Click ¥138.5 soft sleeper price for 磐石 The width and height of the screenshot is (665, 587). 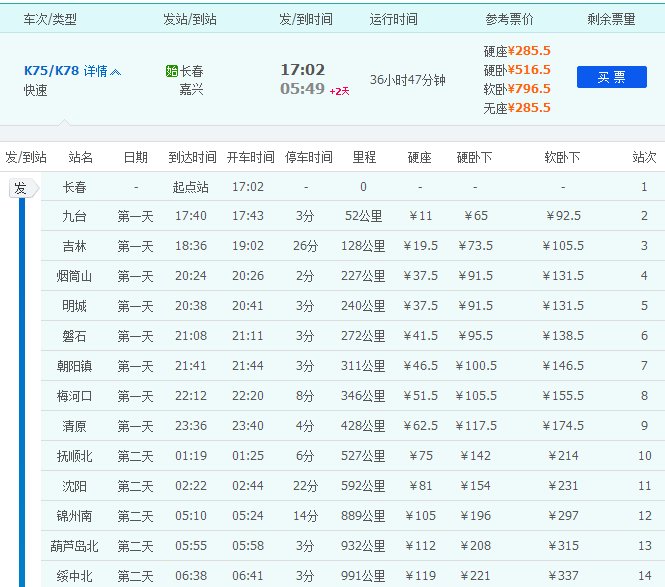563,336
